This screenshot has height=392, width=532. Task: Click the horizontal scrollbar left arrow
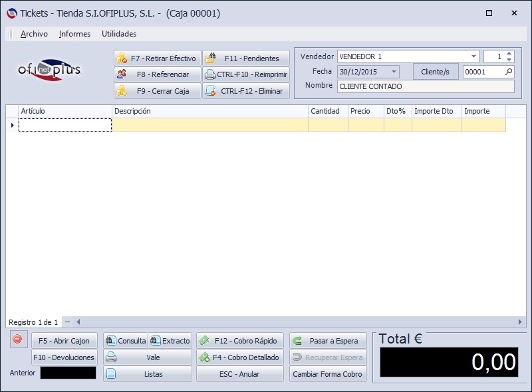coord(78,322)
